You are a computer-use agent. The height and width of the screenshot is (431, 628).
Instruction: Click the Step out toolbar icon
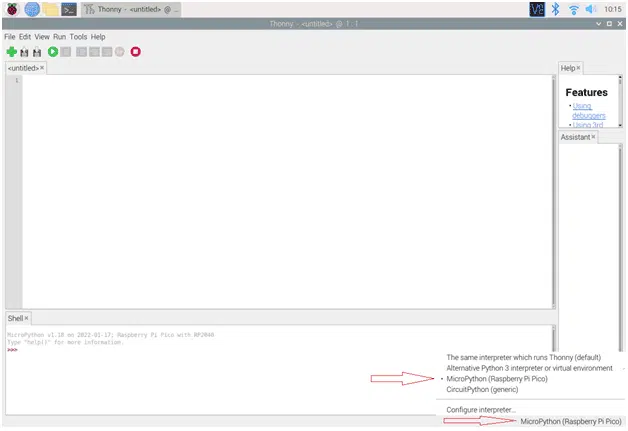pyautogui.click(x=107, y=52)
